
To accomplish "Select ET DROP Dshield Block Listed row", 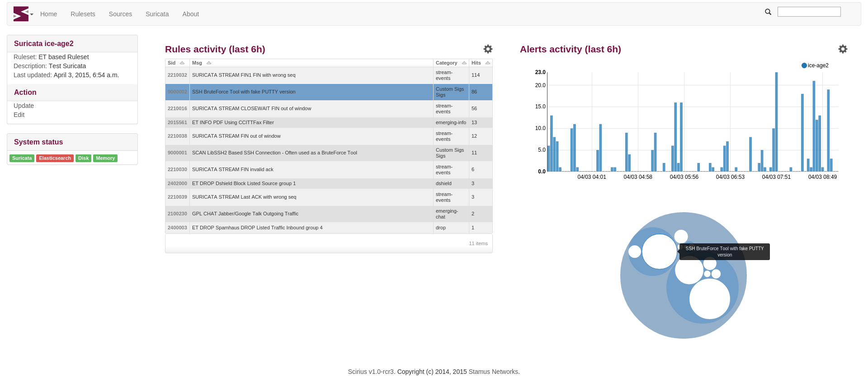I will [x=329, y=183].
